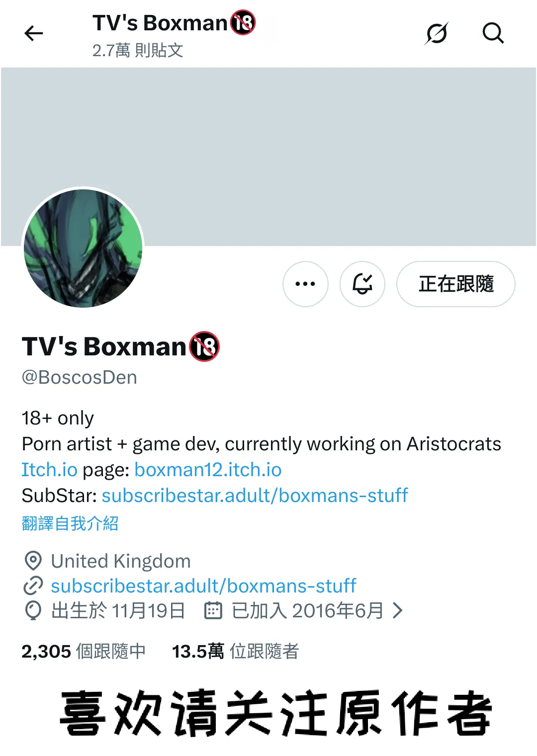Click the Grok slashed-circle icon
Screen dimensions: 537x756
[x=437, y=34]
